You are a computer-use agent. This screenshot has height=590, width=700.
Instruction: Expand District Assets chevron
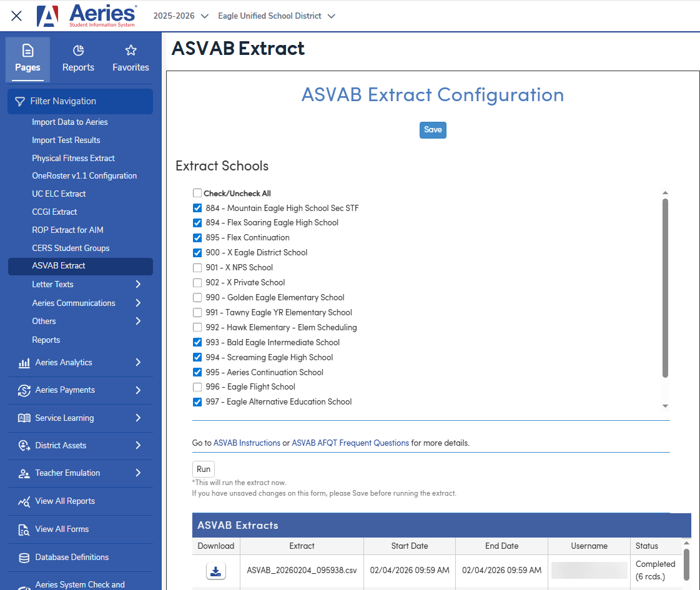pos(138,445)
